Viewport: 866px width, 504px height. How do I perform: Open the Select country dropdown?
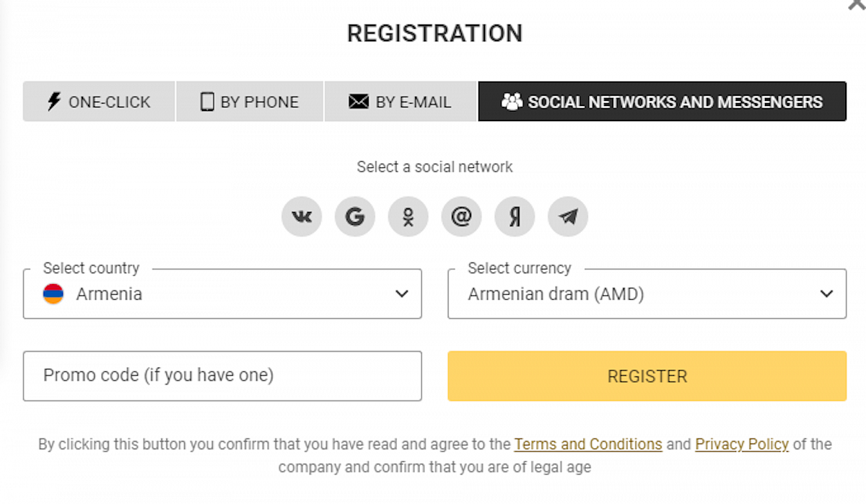222,294
